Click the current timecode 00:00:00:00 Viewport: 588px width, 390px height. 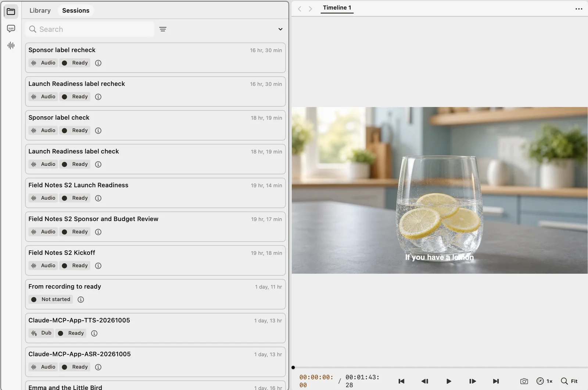[316, 381]
